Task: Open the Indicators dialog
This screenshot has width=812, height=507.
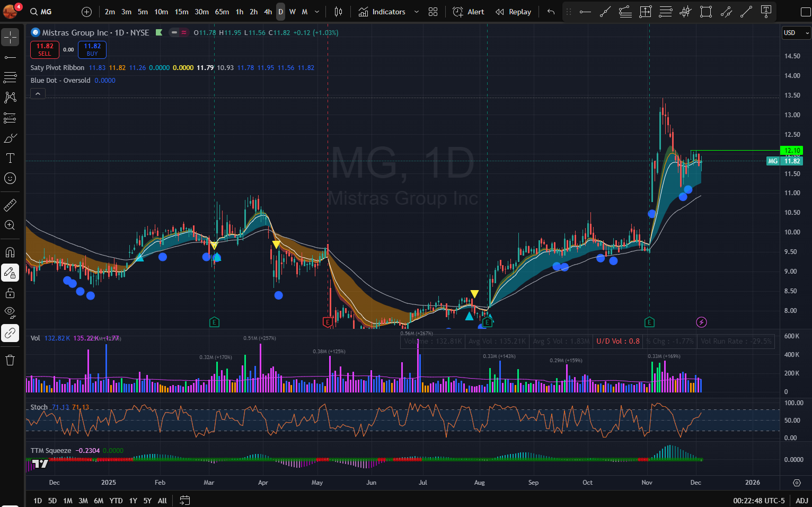Action: [x=382, y=12]
